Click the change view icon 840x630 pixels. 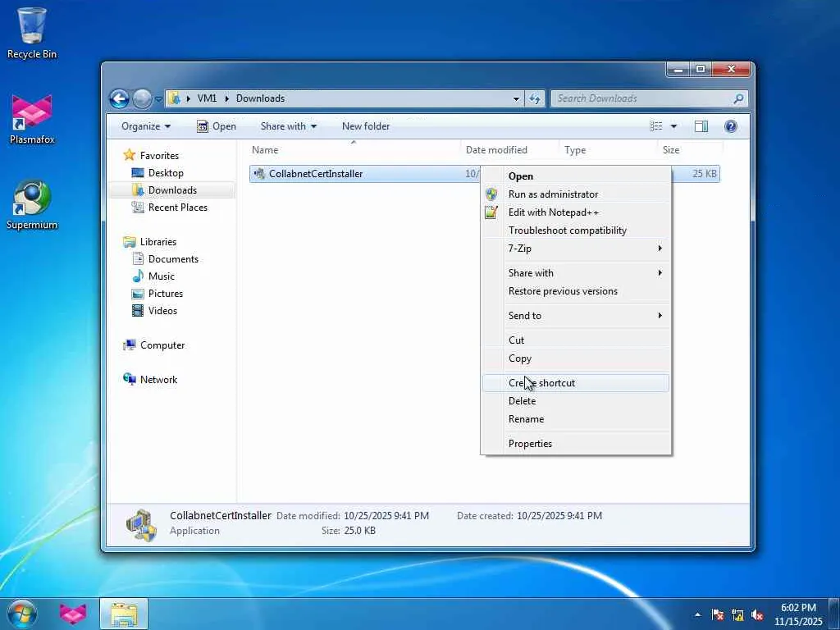click(655, 126)
